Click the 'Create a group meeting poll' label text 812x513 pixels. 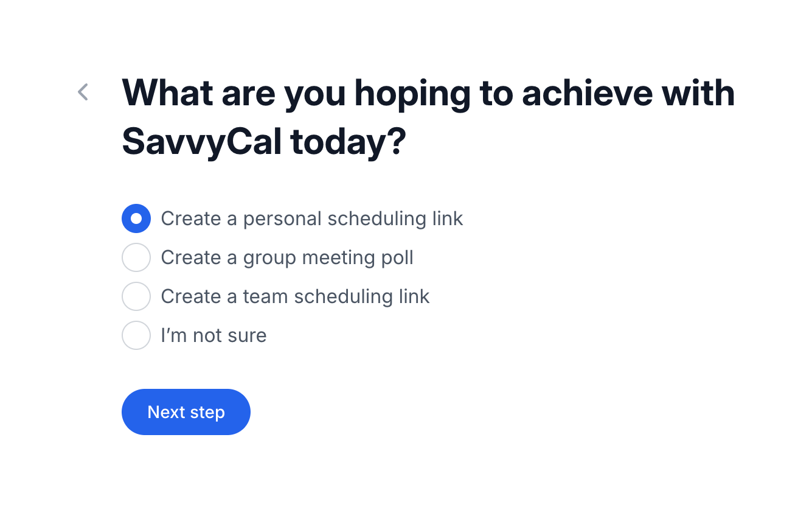pyautogui.click(x=286, y=257)
